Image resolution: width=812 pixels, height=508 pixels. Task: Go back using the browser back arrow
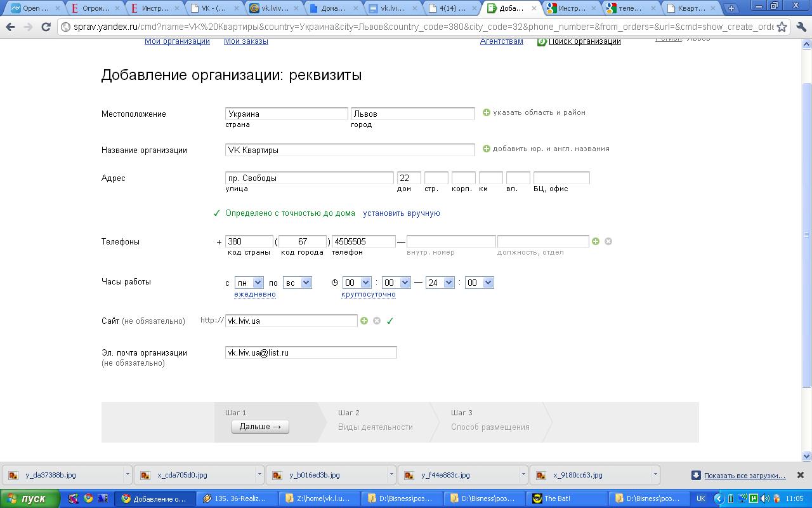click(10, 27)
